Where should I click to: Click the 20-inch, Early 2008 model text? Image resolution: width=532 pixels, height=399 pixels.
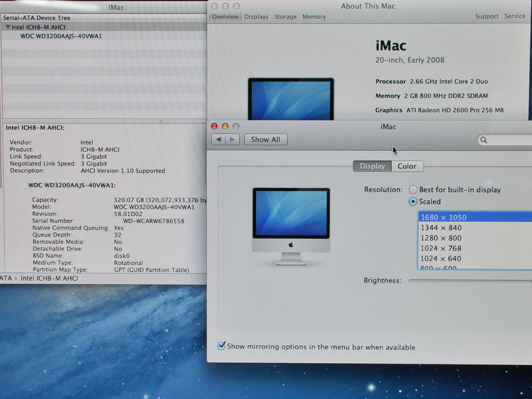[410, 60]
